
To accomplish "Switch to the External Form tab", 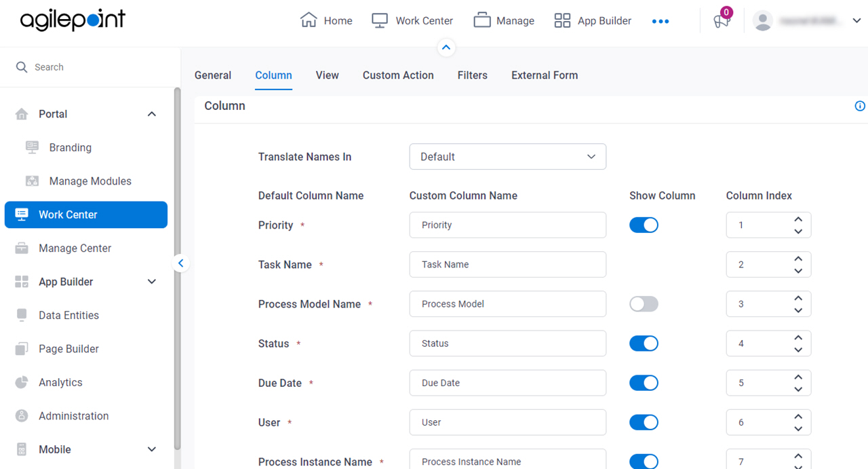I will tap(545, 75).
